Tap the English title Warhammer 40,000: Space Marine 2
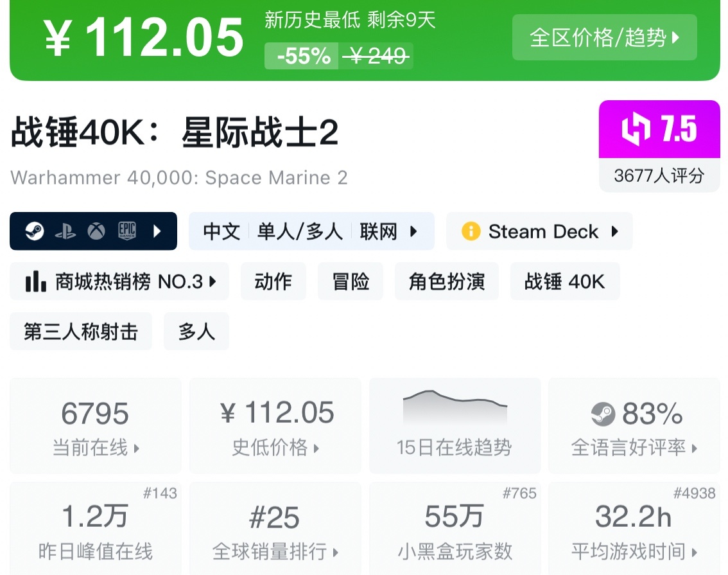Screen dimensions: 728x575 pyautogui.click(x=179, y=177)
